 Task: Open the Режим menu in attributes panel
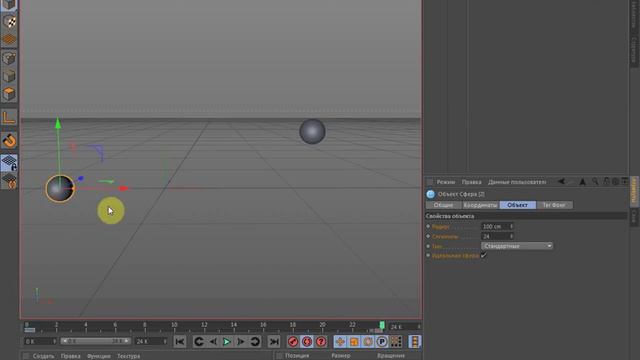[x=446, y=182]
